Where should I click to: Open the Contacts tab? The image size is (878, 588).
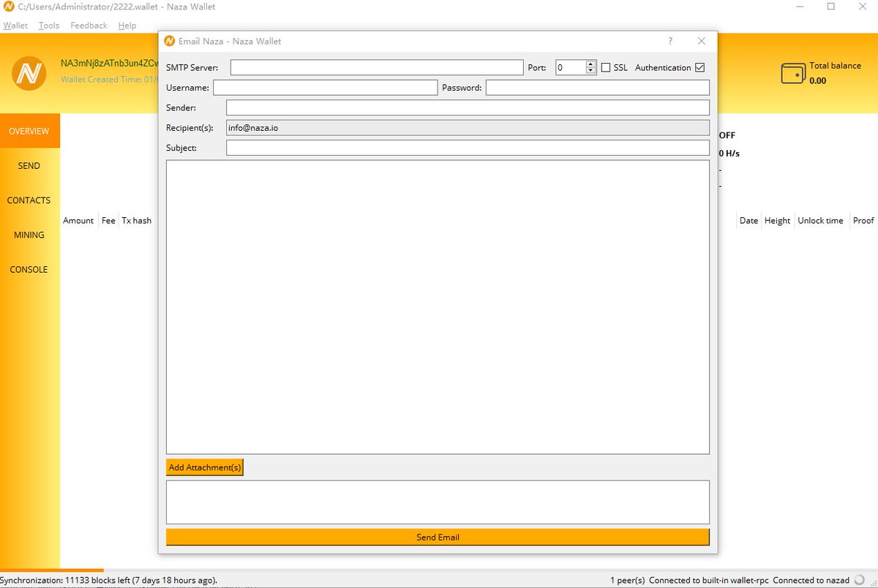click(x=29, y=200)
